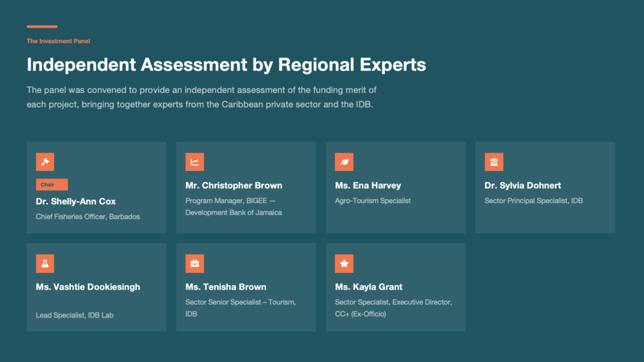Click the main heading 'Independent Assessment by Regional Experts'

click(226, 65)
